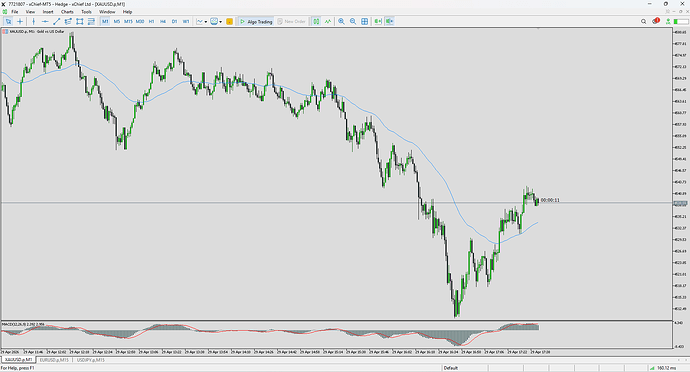Viewport: 690px width, 372px height.
Task: Click the MACD(12,26,9) indicator label
Action: coord(23,324)
